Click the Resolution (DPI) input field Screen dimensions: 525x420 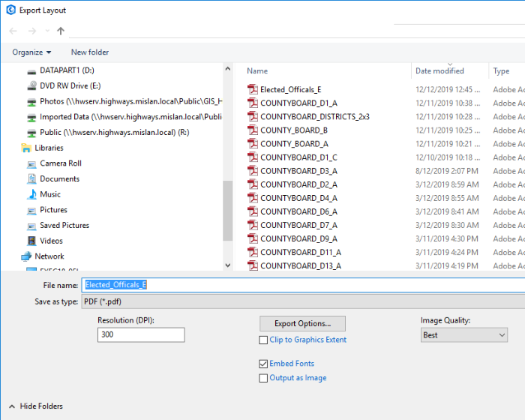coord(141,335)
